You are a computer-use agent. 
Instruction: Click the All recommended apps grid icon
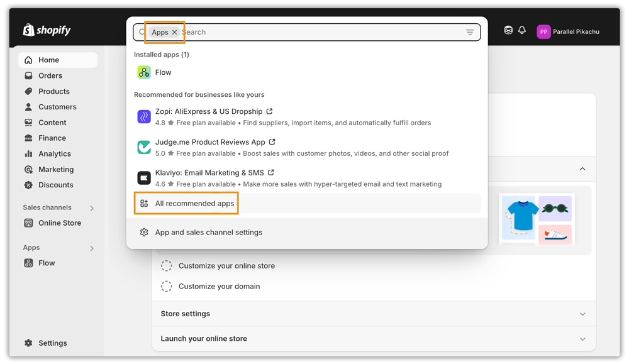coord(144,204)
